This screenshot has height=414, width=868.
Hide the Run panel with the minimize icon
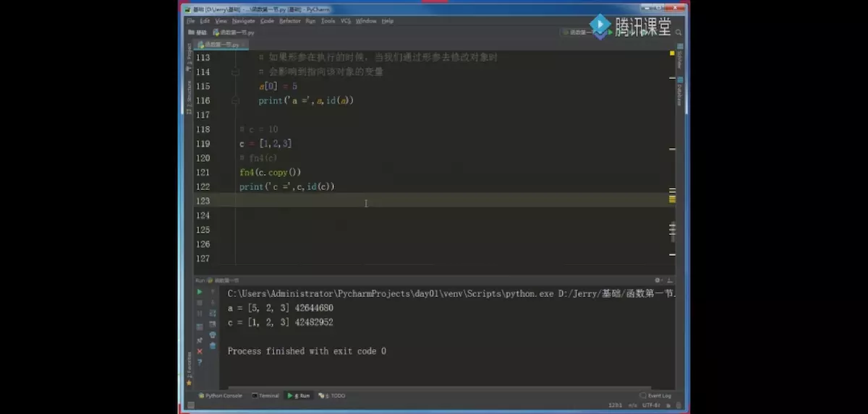click(670, 280)
